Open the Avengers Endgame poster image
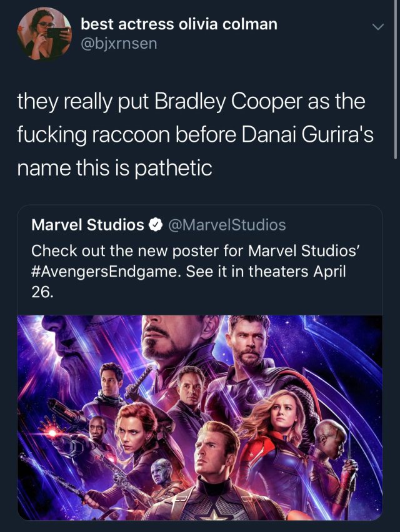This screenshot has height=532, width=400. (x=199, y=417)
